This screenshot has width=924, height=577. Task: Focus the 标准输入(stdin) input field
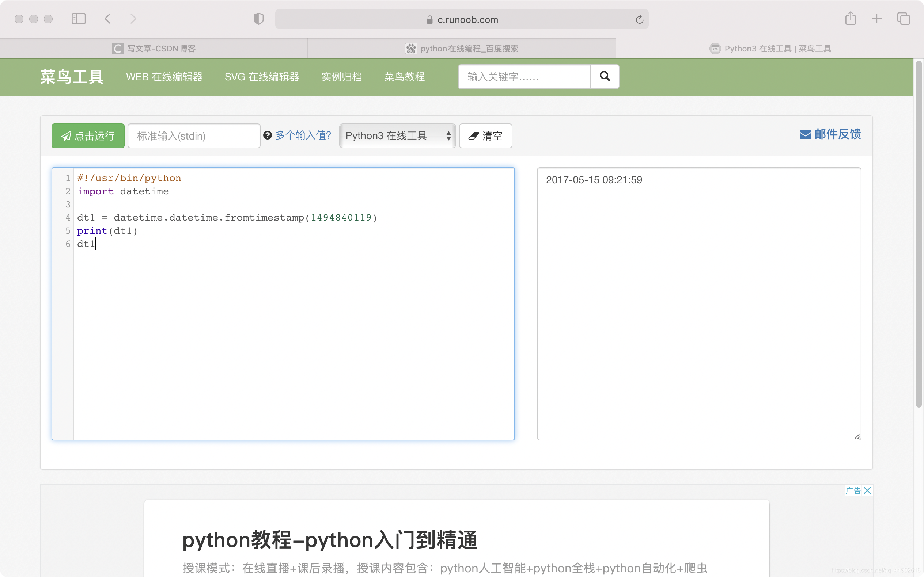pos(194,136)
